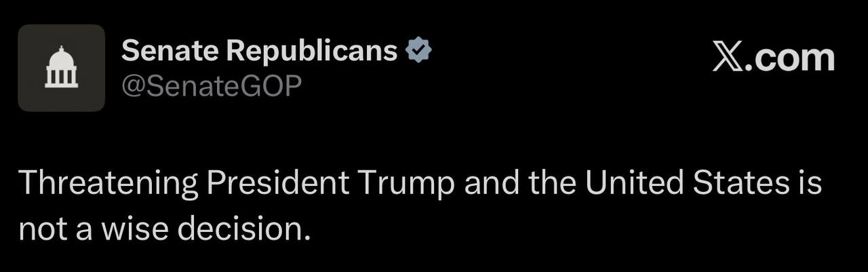
Task: Click the word "not" in the post
Action: click(39, 231)
